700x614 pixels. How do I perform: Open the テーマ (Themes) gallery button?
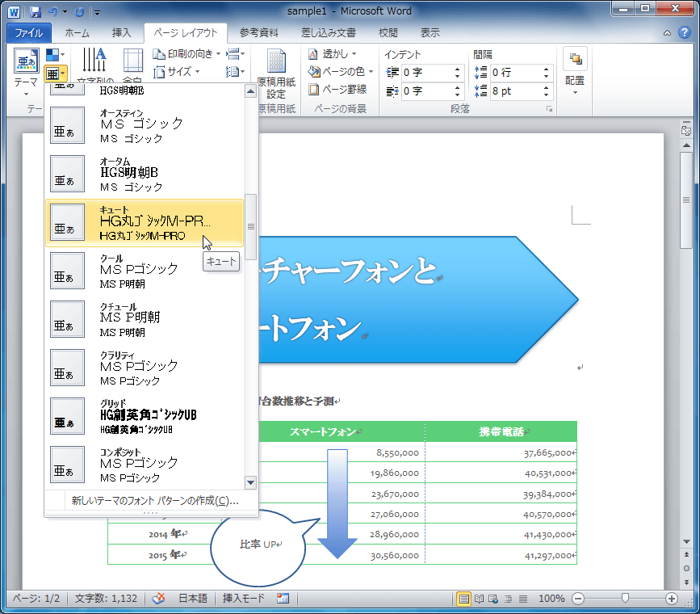pyautogui.click(x=26, y=72)
